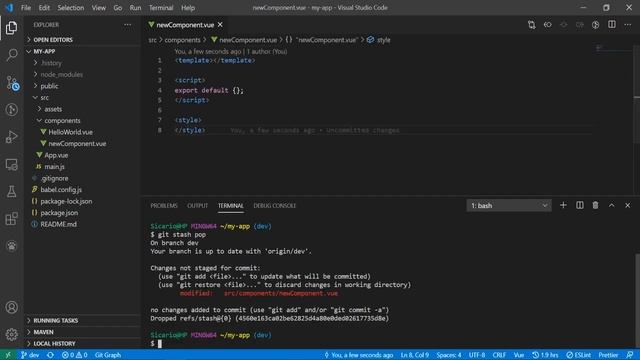Kill the terminal with trash icon
Image resolution: width=640 pixels, height=360 pixels.
[x=596, y=205]
